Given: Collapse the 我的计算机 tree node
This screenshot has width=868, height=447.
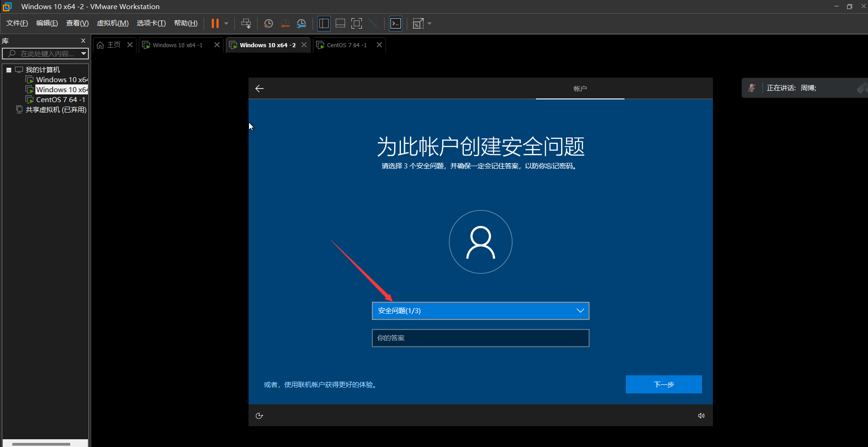Looking at the screenshot, I should pyautogui.click(x=9, y=70).
